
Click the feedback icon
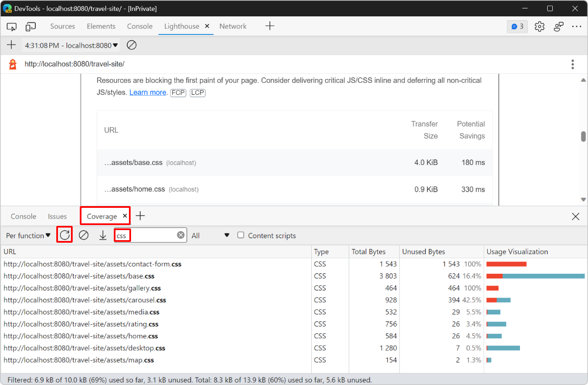(x=558, y=26)
